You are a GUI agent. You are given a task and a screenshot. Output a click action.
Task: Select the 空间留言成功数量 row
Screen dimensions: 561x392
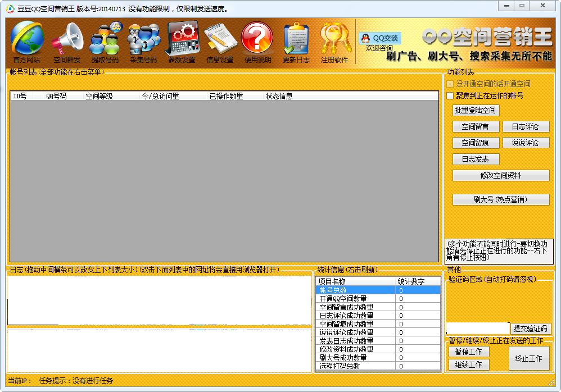point(378,307)
